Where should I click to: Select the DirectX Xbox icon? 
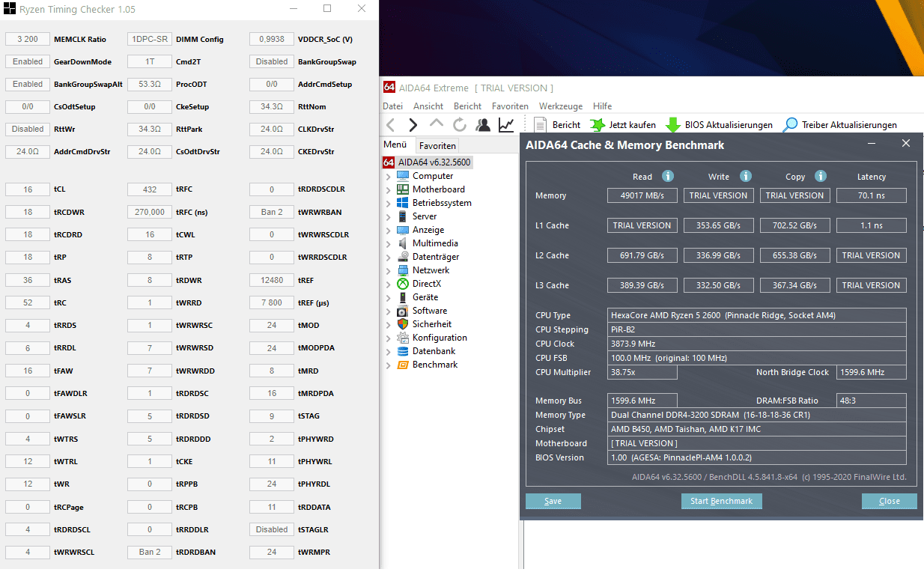[403, 284]
